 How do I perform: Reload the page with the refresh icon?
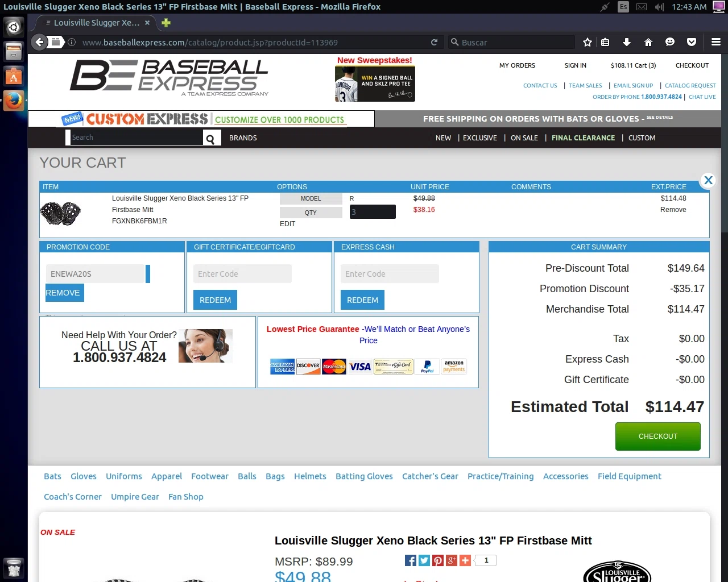[434, 42]
